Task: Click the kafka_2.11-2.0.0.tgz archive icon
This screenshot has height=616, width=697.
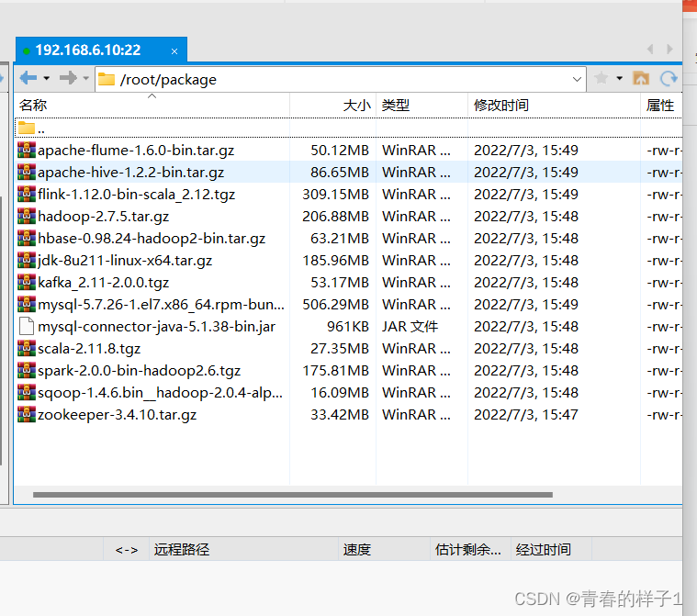Action: pyautogui.click(x=27, y=282)
